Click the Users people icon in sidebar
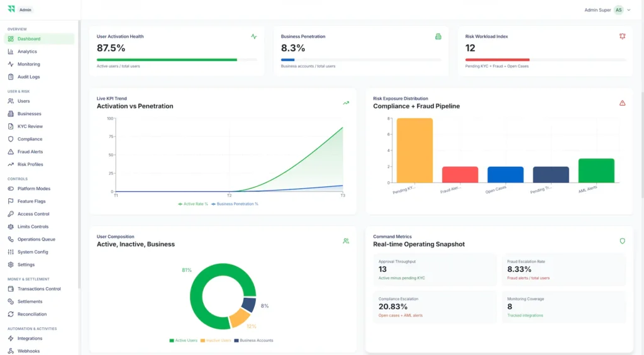Screen dimensions: 644x355 pyautogui.click(x=11, y=101)
